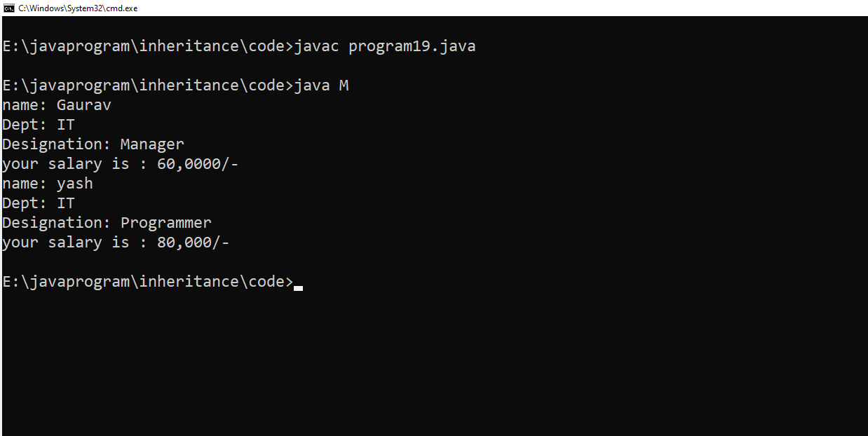Click the prompt path before 'java M'
This screenshot has height=436, width=868.
pyautogui.click(x=148, y=86)
